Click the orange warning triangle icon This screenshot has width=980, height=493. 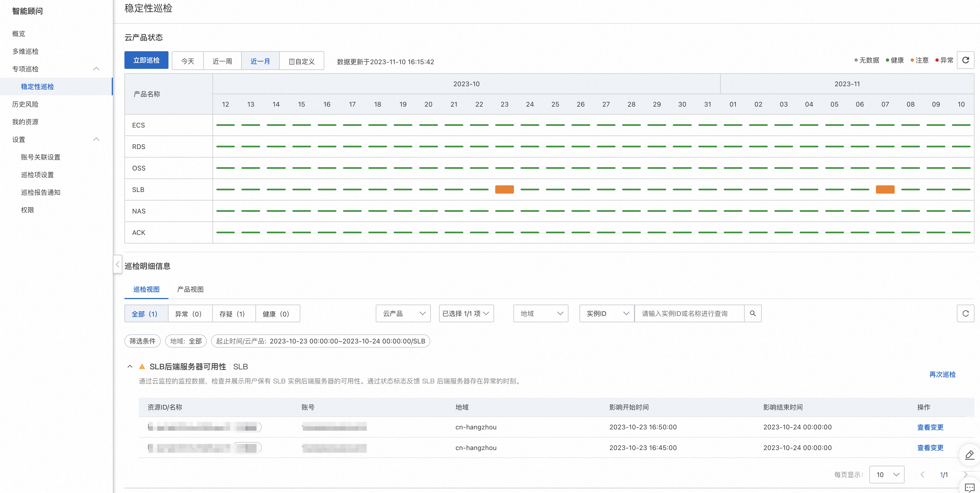coord(142,366)
